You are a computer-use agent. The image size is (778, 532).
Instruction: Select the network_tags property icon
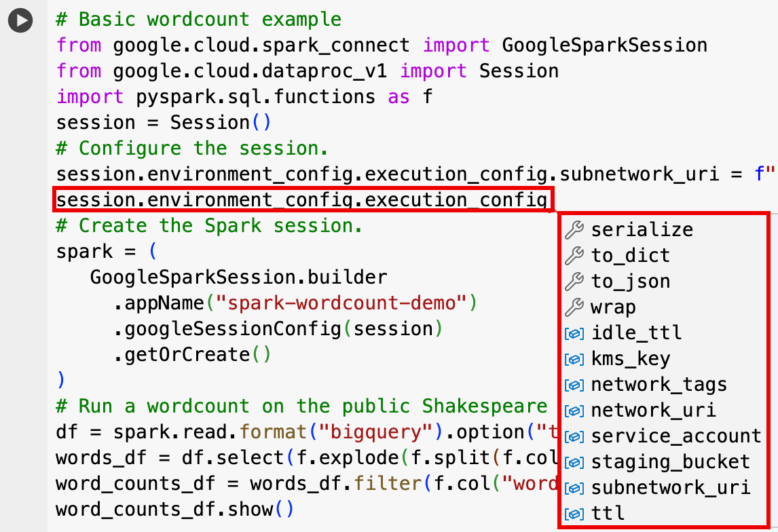572,384
